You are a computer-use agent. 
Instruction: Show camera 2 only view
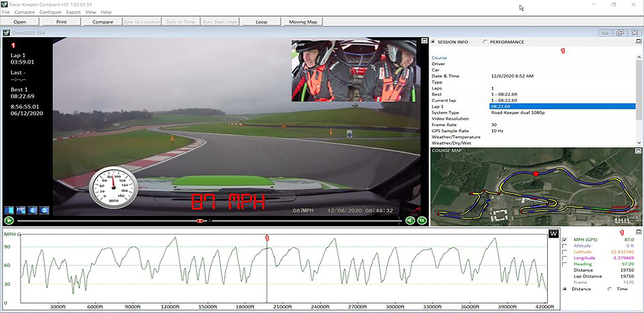coord(44,210)
